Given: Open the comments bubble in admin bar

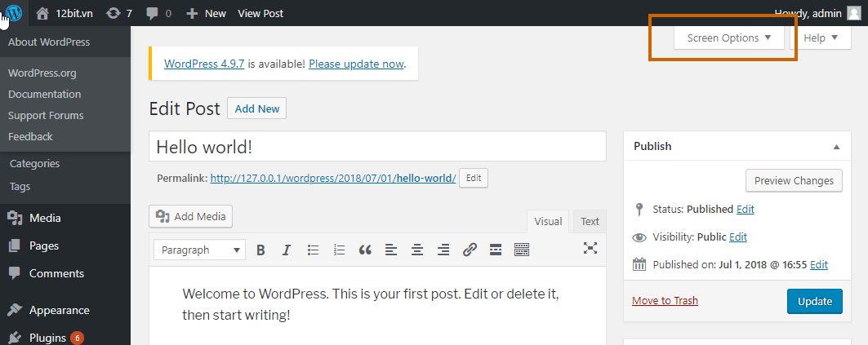Looking at the screenshot, I should 159,13.
